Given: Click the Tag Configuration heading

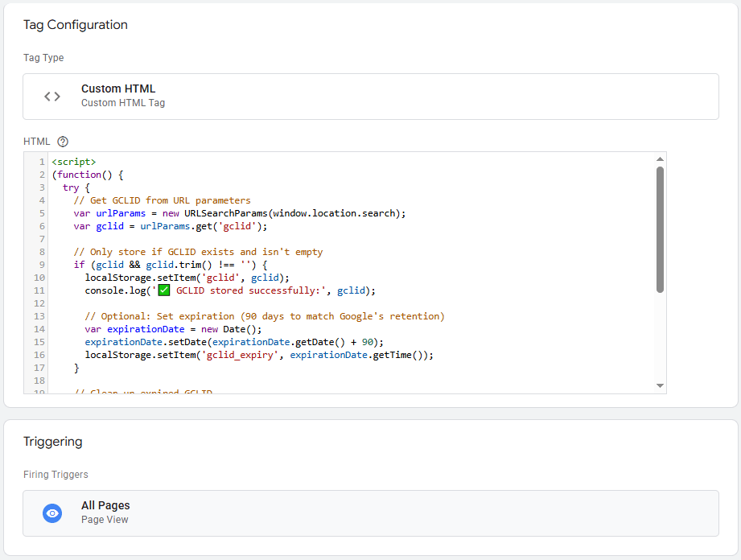Looking at the screenshot, I should point(75,25).
